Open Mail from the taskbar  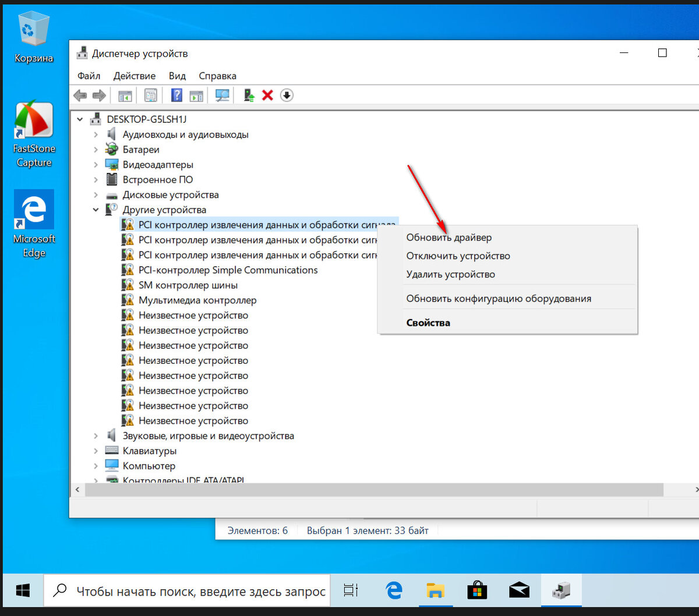click(519, 591)
